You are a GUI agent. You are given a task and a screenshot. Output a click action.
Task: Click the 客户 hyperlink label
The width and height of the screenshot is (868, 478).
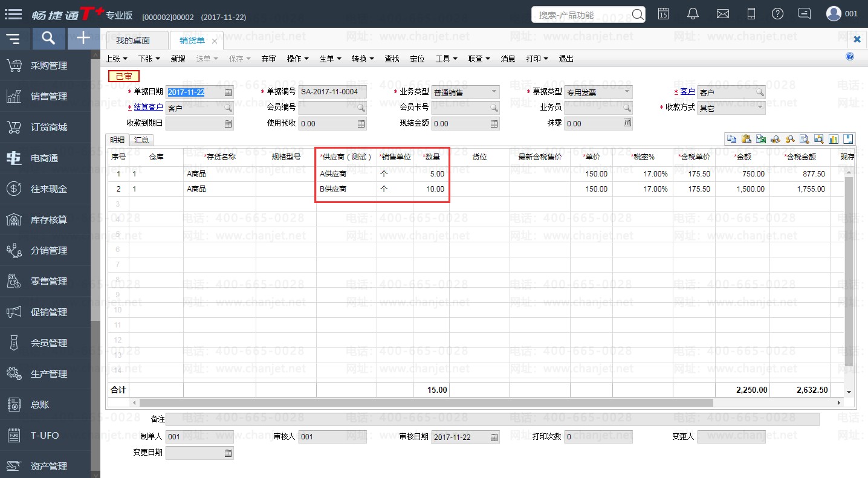pyautogui.click(x=687, y=92)
